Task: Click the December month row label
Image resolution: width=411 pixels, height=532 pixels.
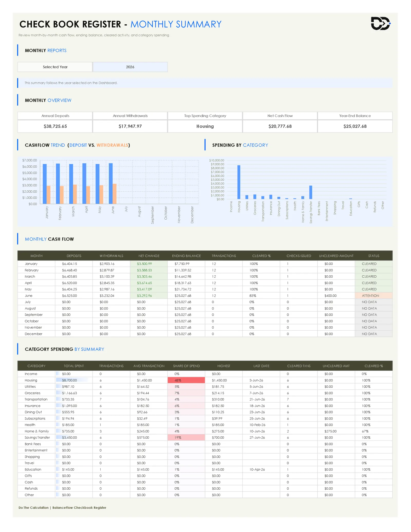Action: 36,334
